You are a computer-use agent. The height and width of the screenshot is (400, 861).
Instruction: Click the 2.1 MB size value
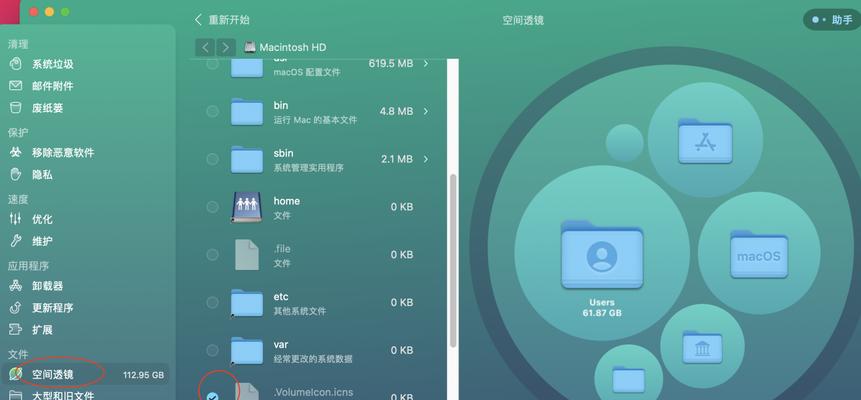tap(396, 159)
